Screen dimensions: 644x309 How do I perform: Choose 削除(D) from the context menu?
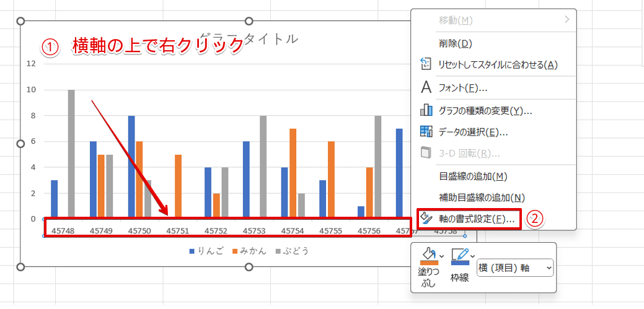coord(456,43)
